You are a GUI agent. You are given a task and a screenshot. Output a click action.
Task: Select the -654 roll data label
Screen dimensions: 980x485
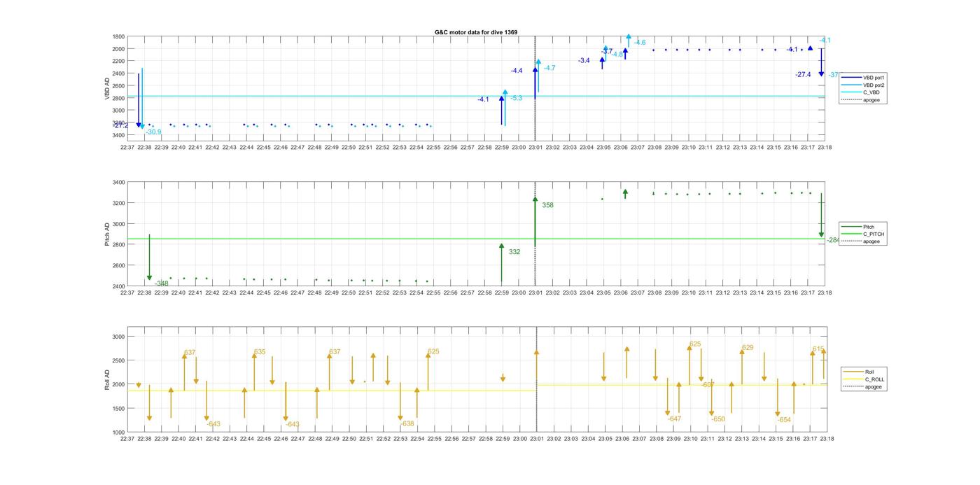784,420
